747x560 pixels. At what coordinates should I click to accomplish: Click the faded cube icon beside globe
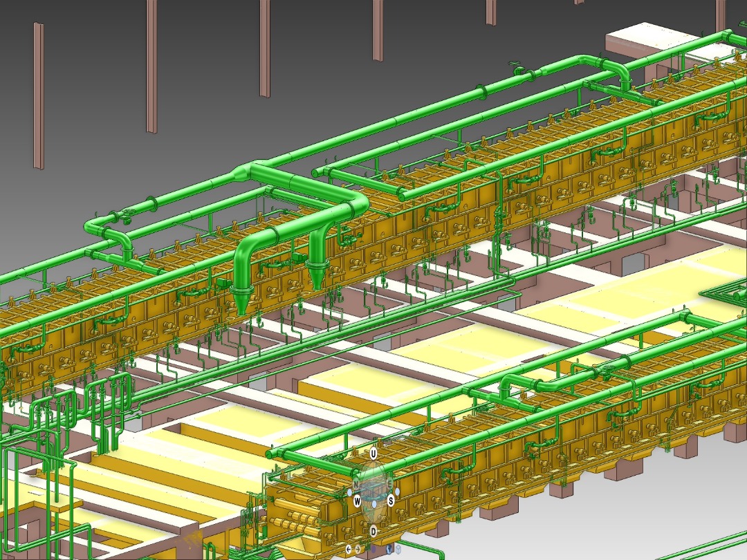click(x=400, y=550)
